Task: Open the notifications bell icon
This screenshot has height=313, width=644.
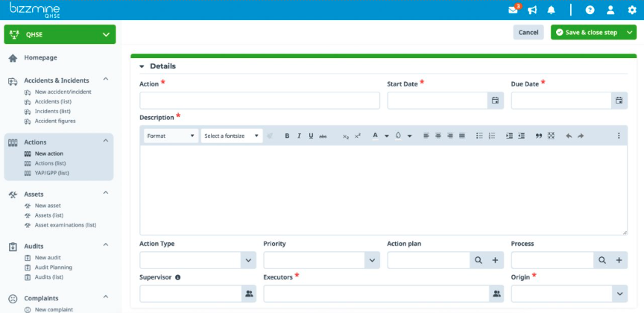Action: (551, 10)
